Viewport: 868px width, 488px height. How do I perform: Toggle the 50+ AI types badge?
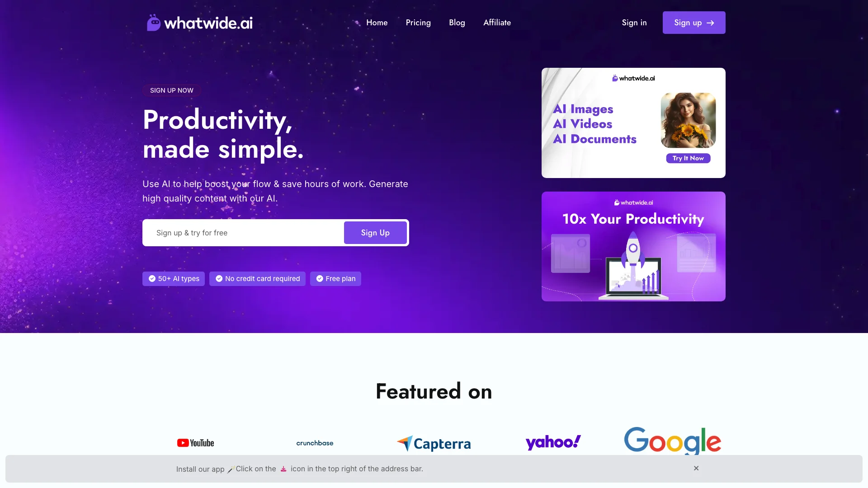(x=174, y=278)
